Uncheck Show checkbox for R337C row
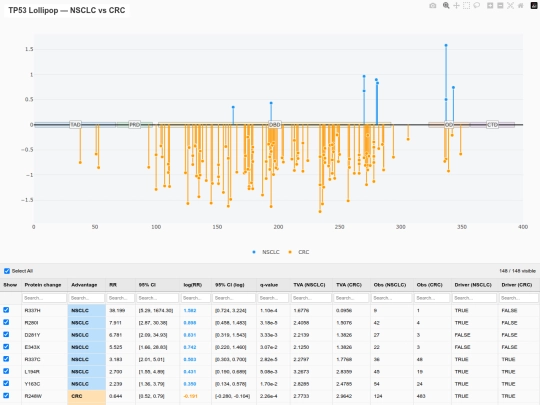540x405 pixels. click(x=6, y=359)
